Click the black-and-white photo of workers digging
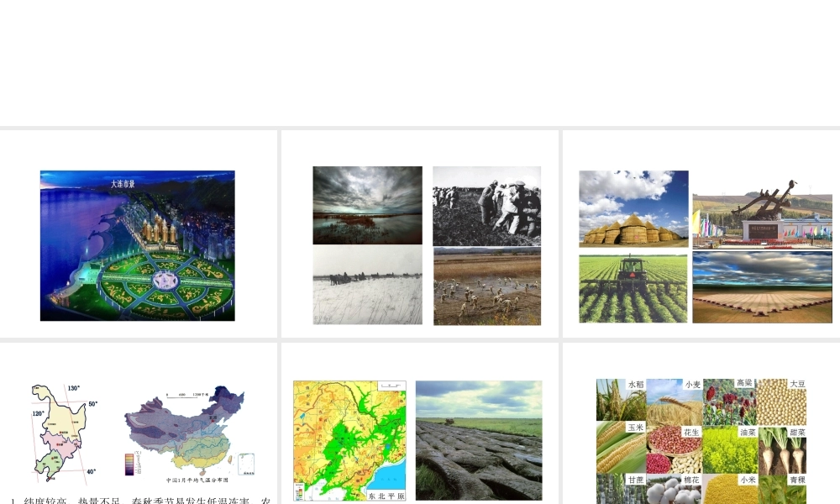Viewport: 840px width, 504px height. click(487, 206)
